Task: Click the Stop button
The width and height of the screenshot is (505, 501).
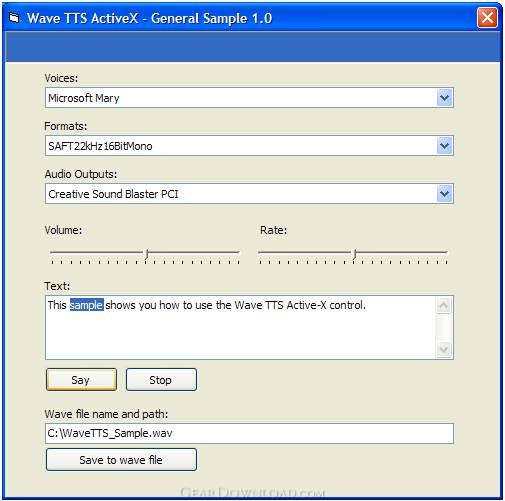Action: tap(161, 380)
